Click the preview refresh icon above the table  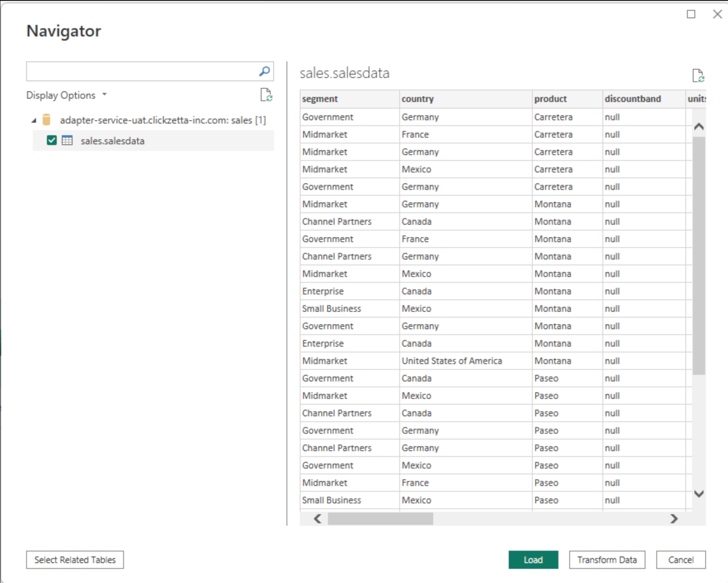pyautogui.click(x=698, y=76)
